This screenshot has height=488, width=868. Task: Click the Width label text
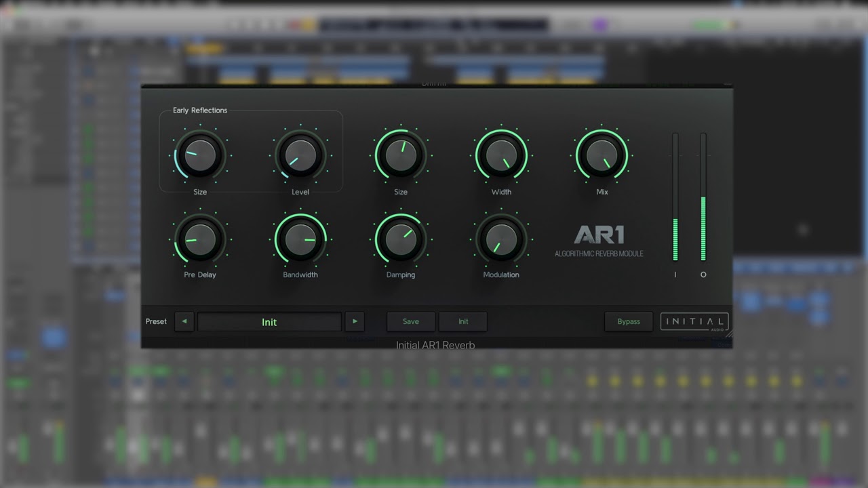[501, 192]
